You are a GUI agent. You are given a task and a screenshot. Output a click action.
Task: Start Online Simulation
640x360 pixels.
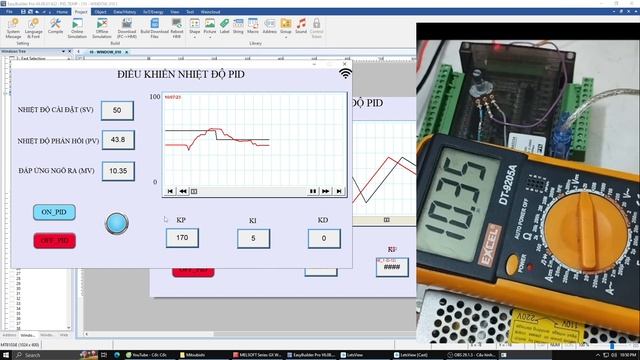[77, 28]
